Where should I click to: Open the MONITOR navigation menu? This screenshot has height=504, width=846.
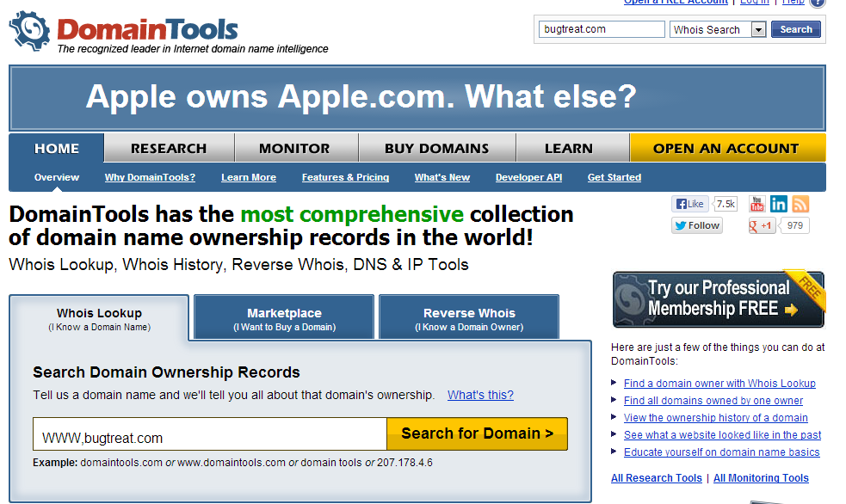click(294, 148)
